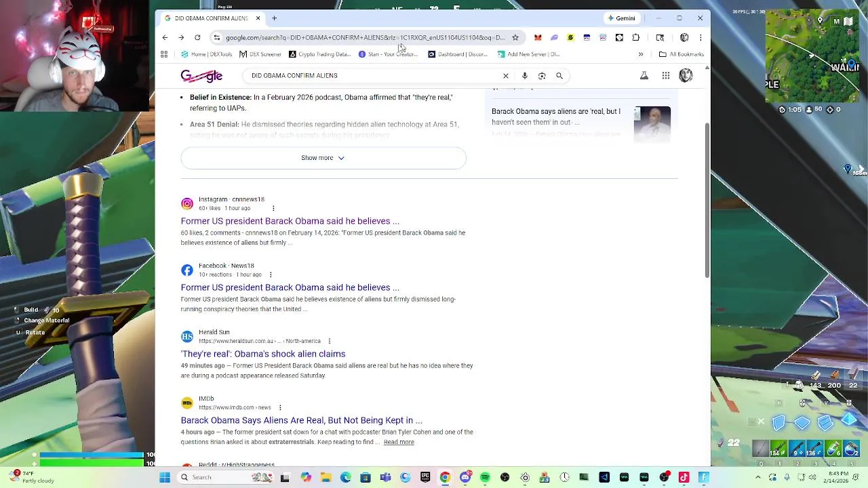This screenshot has height=488, width=868.
Task: Open the Windows Start menu
Action: point(165,477)
